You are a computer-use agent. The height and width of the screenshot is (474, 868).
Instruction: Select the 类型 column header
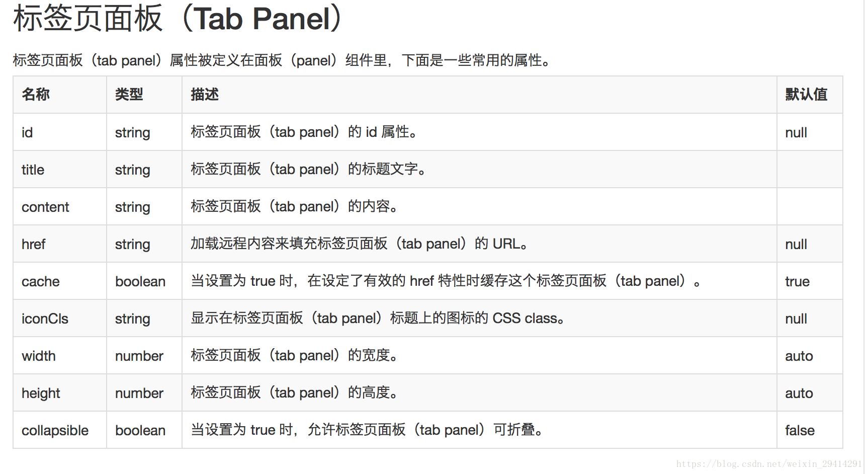129,95
